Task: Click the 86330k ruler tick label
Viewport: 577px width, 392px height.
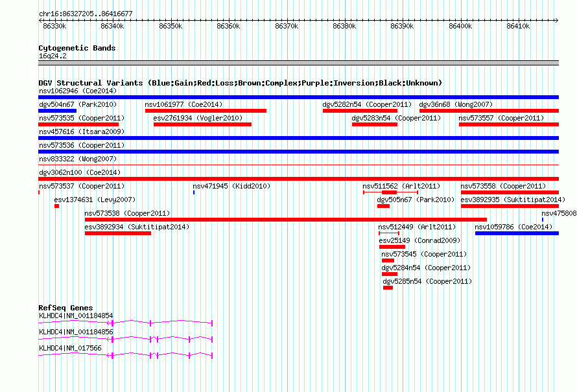Action: click(x=54, y=26)
